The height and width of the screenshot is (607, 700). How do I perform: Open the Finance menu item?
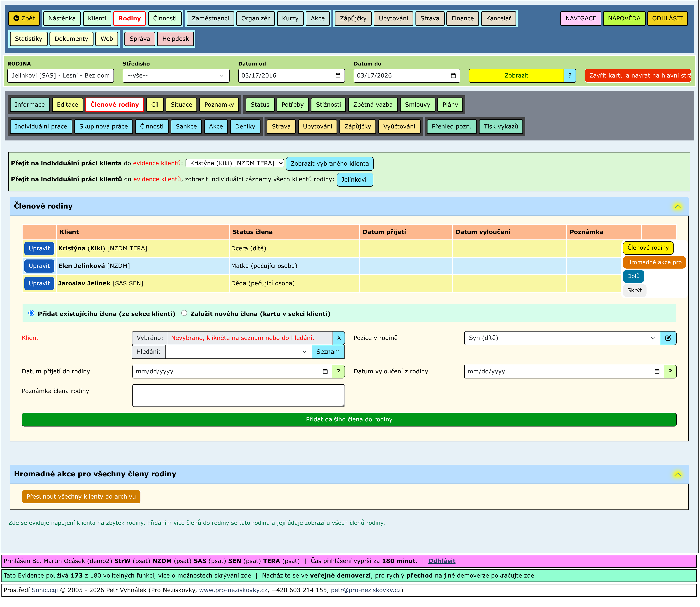coord(463,18)
